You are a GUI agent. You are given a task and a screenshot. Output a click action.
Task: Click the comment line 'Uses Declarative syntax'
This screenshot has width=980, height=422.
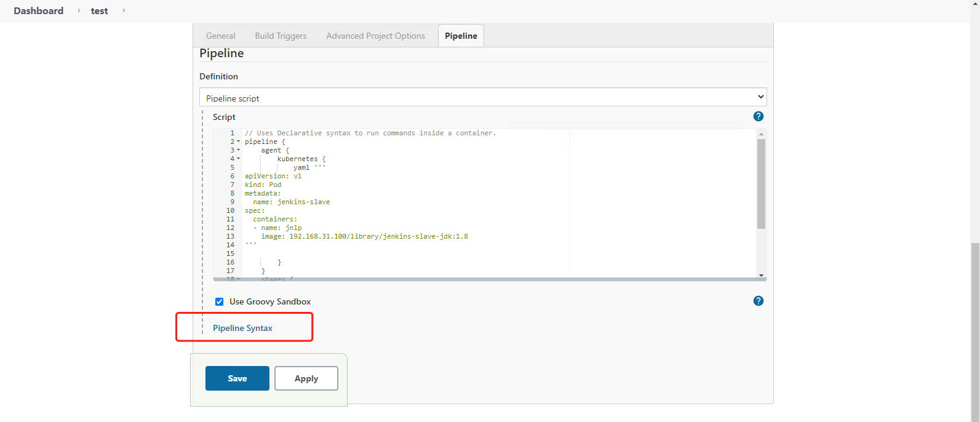[x=370, y=133]
